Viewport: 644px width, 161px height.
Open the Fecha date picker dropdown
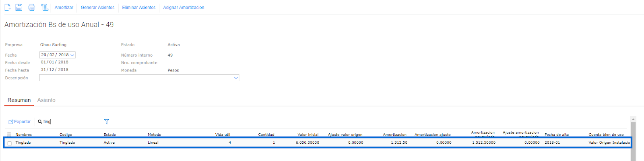pyautogui.click(x=72, y=55)
